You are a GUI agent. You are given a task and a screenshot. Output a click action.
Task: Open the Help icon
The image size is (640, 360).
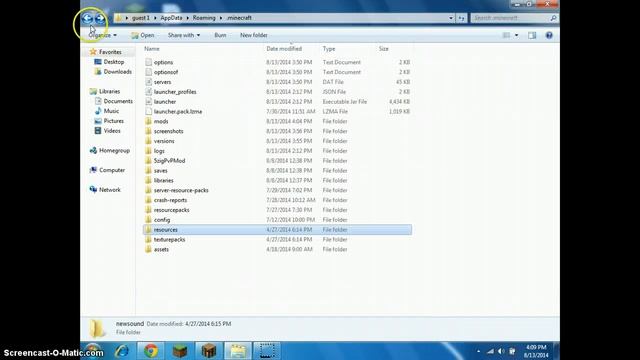549,35
